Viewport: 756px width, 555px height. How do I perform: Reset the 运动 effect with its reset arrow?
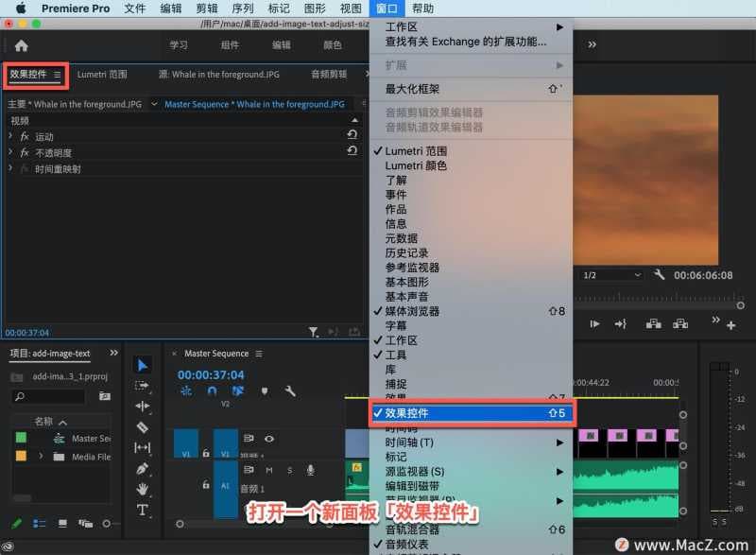(353, 133)
